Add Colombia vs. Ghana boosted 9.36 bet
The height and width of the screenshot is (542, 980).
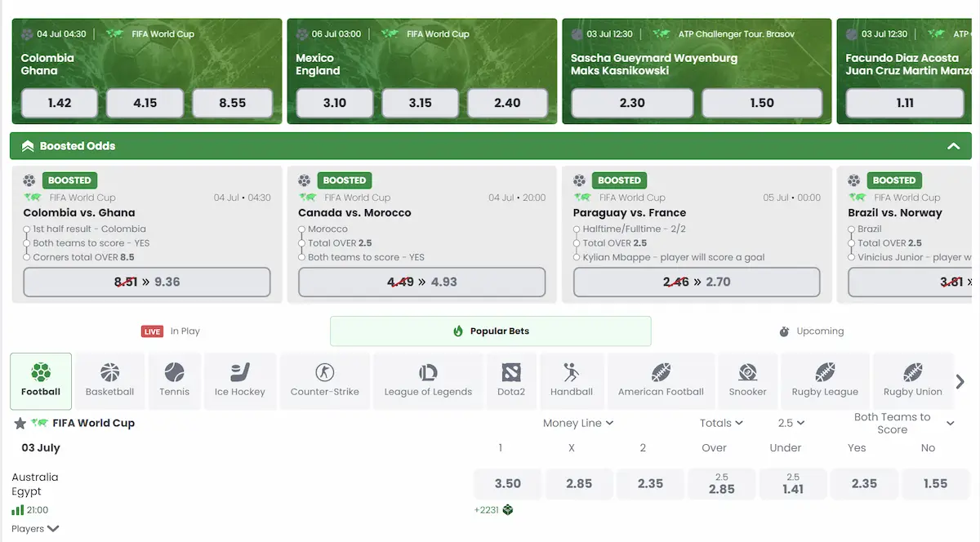click(x=147, y=282)
